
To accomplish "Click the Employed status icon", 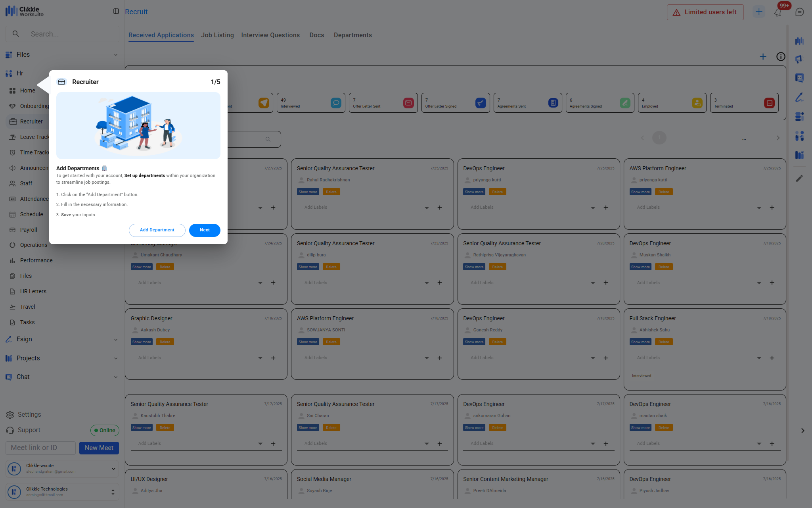I will pyautogui.click(x=697, y=103).
